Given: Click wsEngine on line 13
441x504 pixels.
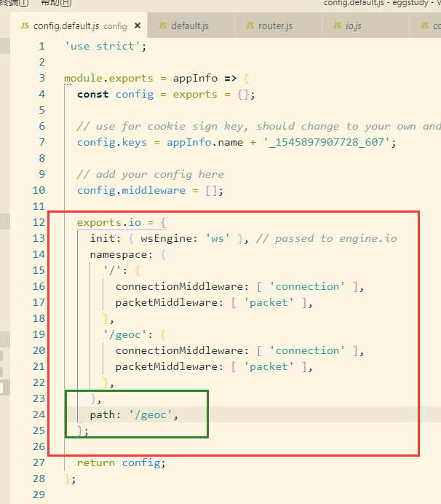Looking at the screenshot, I should point(166,238).
